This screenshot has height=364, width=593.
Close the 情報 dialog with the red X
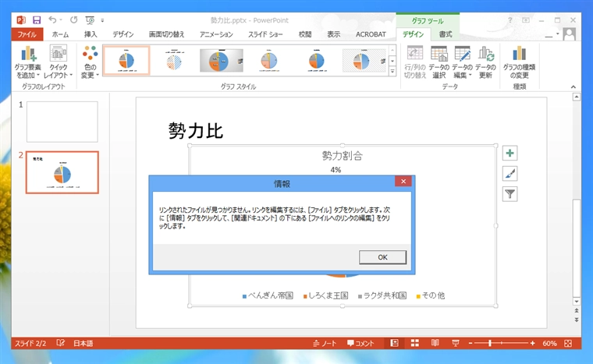pyautogui.click(x=403, y=182)
